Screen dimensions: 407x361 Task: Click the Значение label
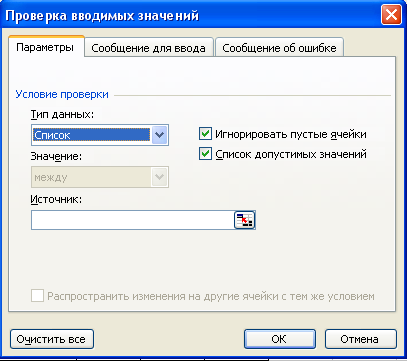(56, 156)
